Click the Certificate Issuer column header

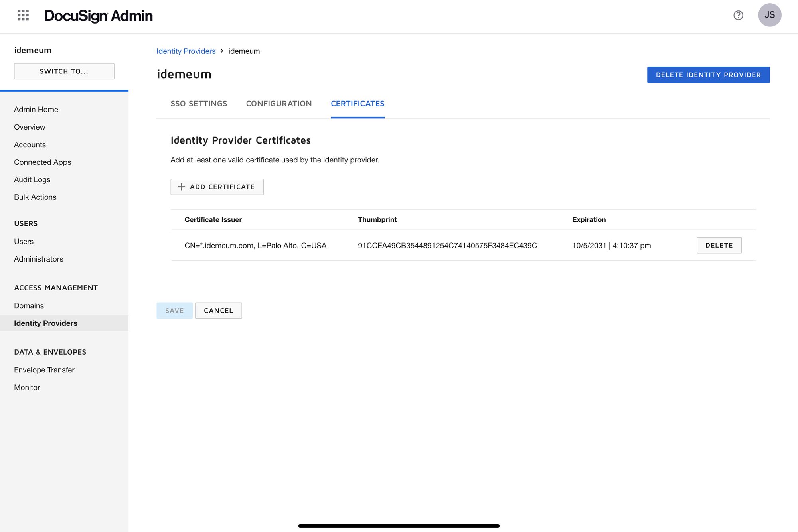(213, 220)
